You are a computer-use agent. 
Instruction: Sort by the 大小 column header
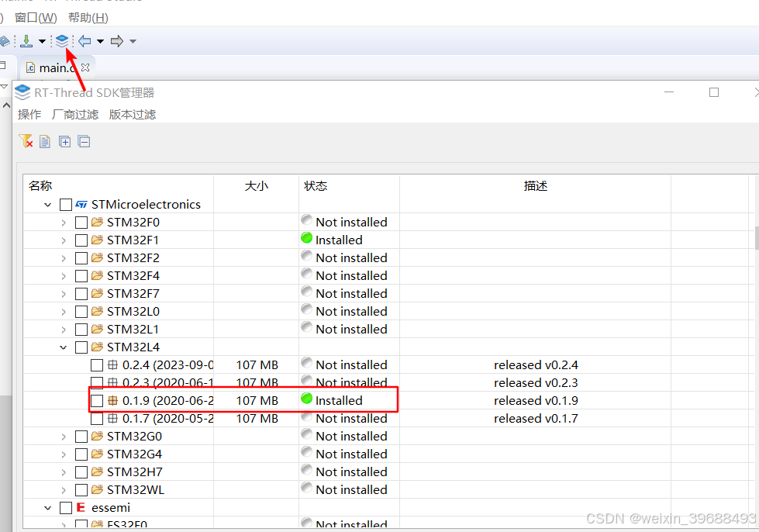pos(256,186)
